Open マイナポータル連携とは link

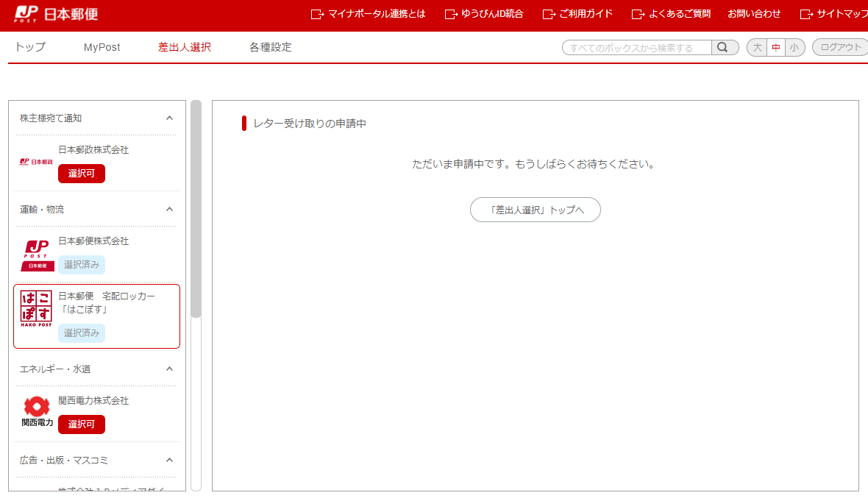tap(377, 14)
